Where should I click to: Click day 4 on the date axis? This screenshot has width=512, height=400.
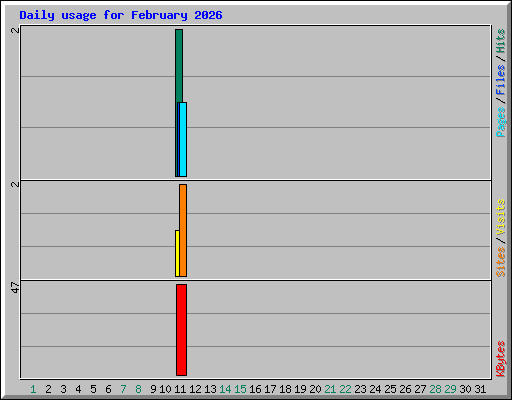coord(78,389)
